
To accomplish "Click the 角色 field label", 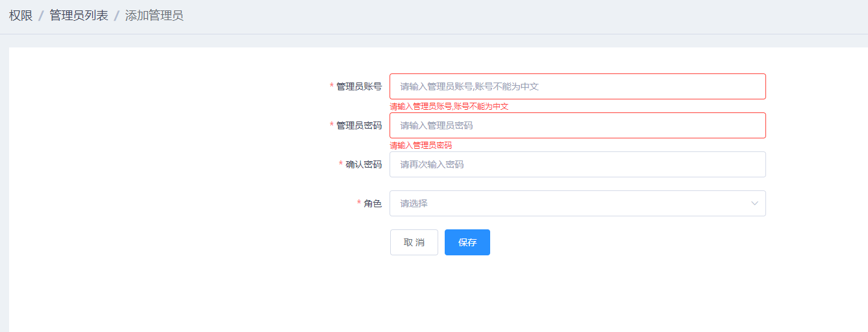I will point(373,203).
